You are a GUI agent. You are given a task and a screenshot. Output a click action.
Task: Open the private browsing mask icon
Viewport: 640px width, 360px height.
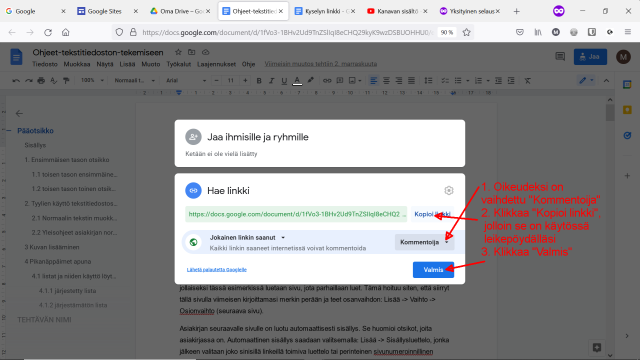[559, 11]
